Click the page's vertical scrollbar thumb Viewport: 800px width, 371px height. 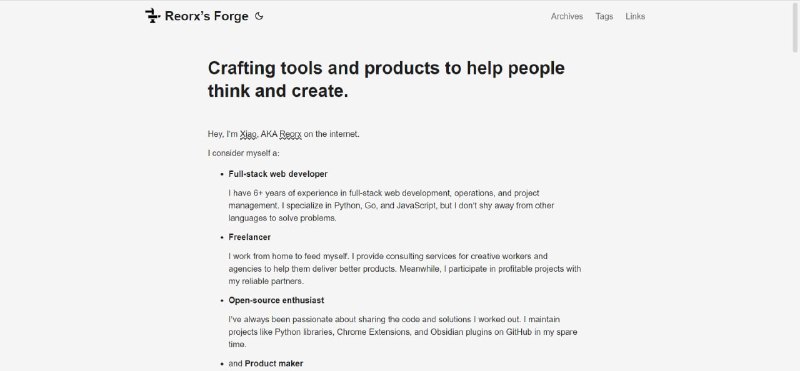point(795,27)
